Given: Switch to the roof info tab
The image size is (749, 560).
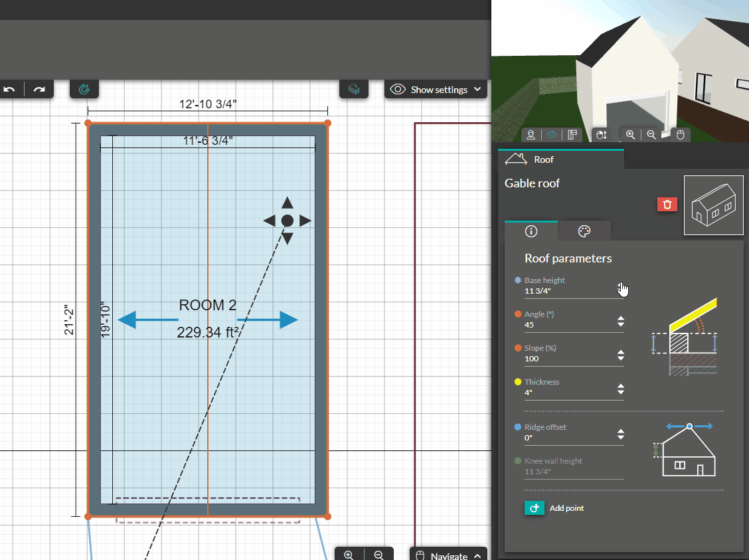Looking at the screenshot, I should tap(531, 231).
